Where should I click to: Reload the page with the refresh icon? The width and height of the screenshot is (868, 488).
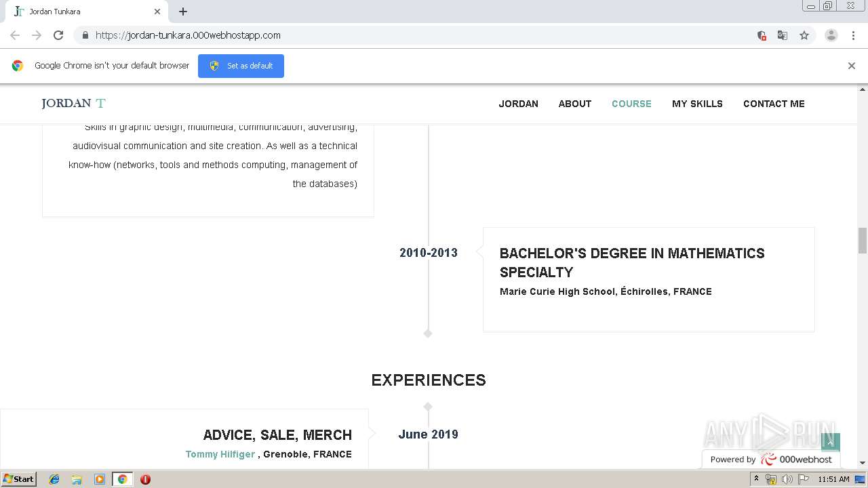(x=58, y=35)
